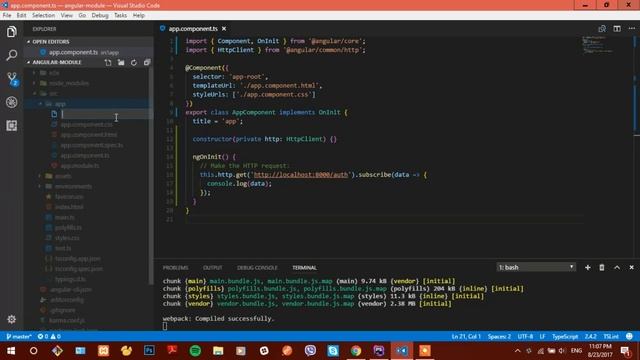
Task: Open the Source Control view
Action: 11,78
